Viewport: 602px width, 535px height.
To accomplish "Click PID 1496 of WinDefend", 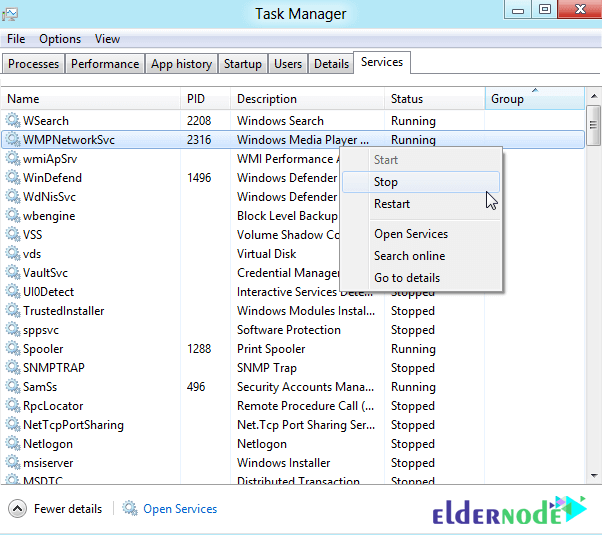I will (199, 177).
